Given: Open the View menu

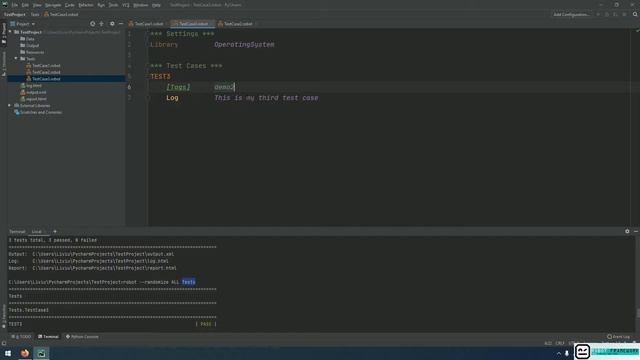Looking at the screenshot, I should pos(37,5).
